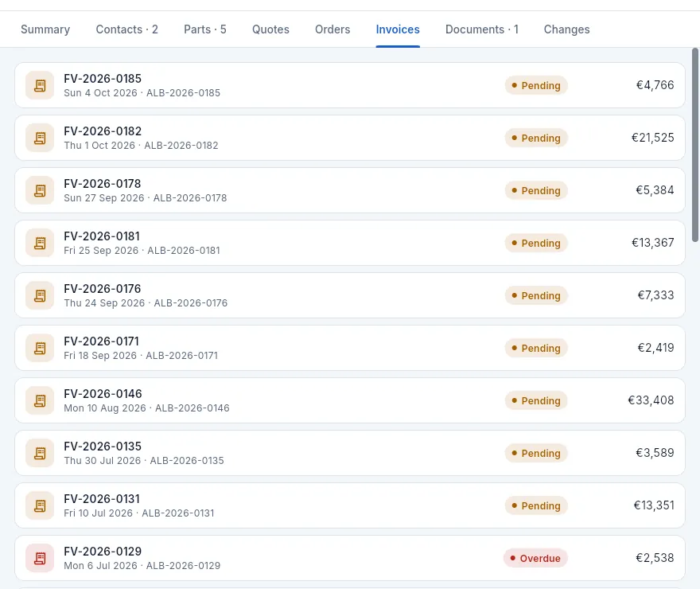This screenshot has height=589, width=700.
Task: Open invoice FV-2026-0185
Action: click(x=350, y=85)
